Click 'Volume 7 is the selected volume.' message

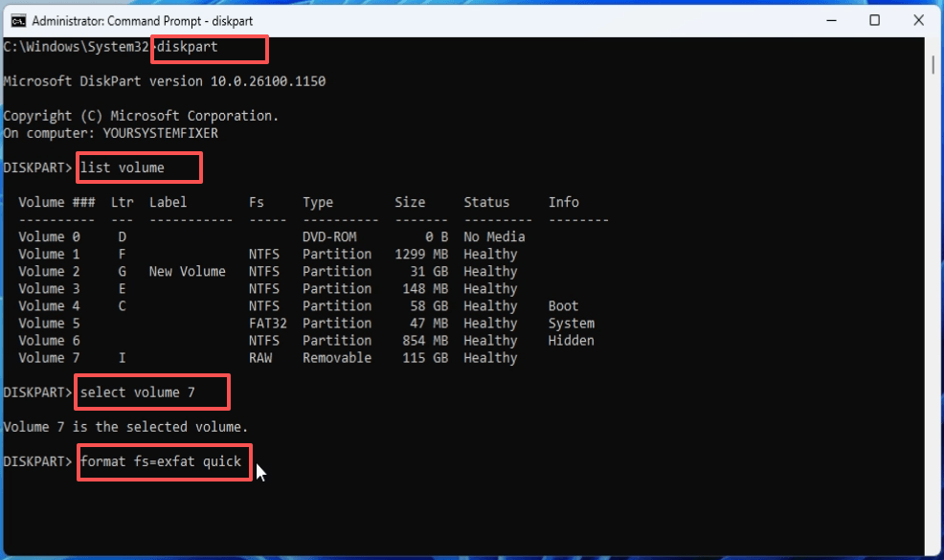125,427
